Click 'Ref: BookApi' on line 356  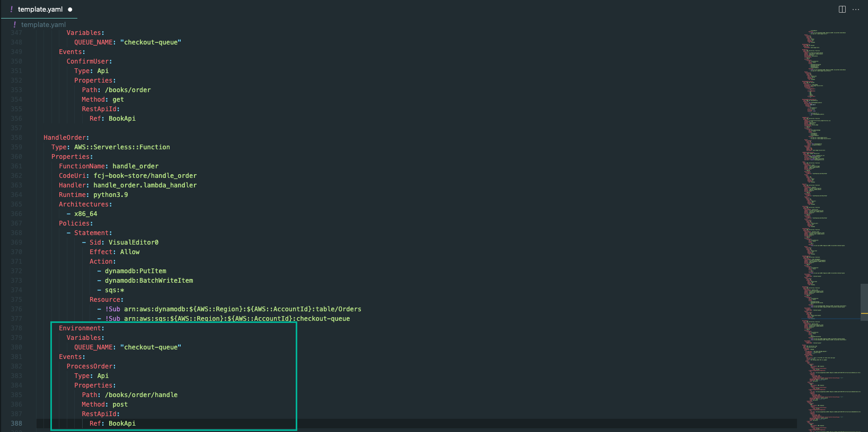point(112,119)
